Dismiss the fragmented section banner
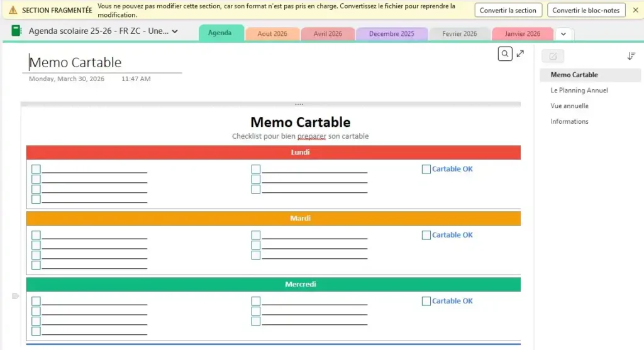Screen dimensions: 644x350 (x=635, y=10)
